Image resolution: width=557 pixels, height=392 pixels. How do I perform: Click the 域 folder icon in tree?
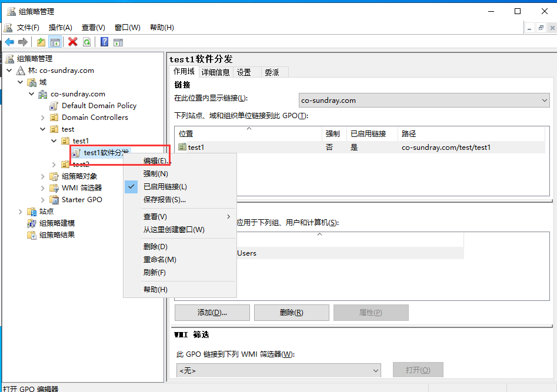(x=32, y=82)
